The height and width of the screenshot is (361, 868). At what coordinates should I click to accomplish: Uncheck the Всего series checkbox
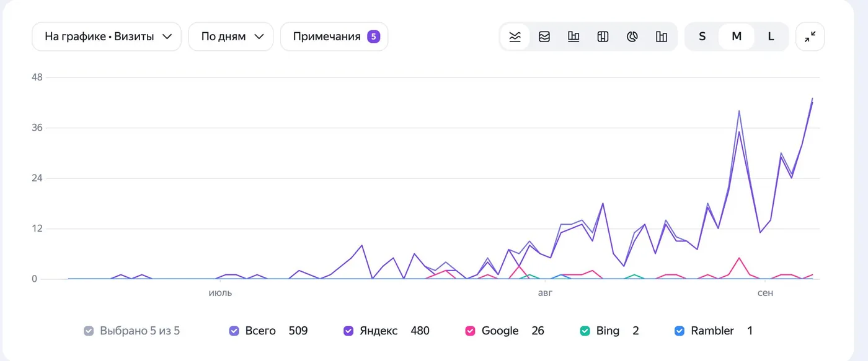coord(234,331)
